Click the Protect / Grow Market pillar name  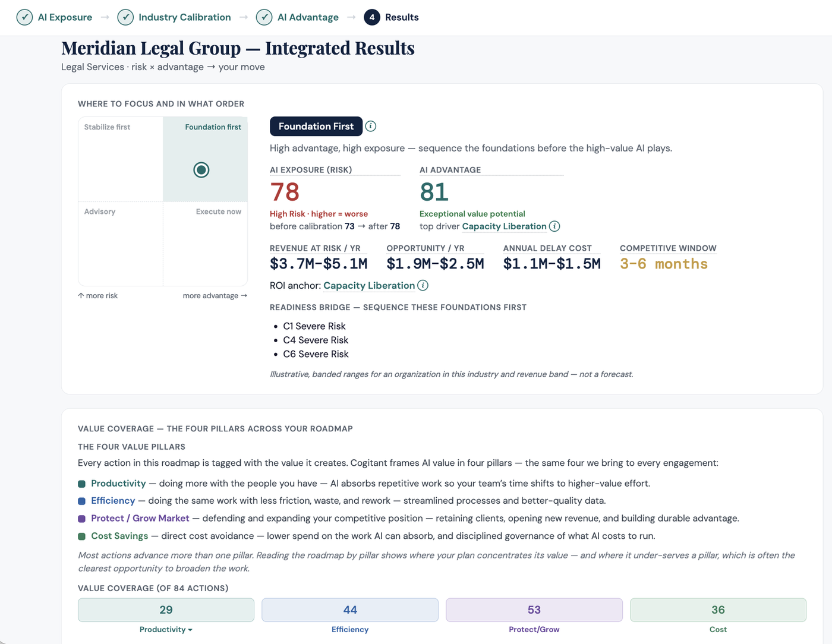point(140,519)
